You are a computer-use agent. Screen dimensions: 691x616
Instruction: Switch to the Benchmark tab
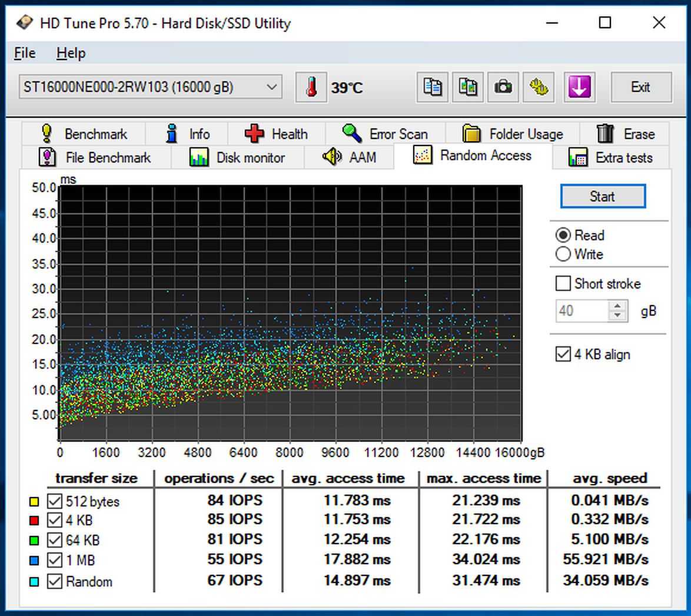pyautogui.click(x=83, y=134)
